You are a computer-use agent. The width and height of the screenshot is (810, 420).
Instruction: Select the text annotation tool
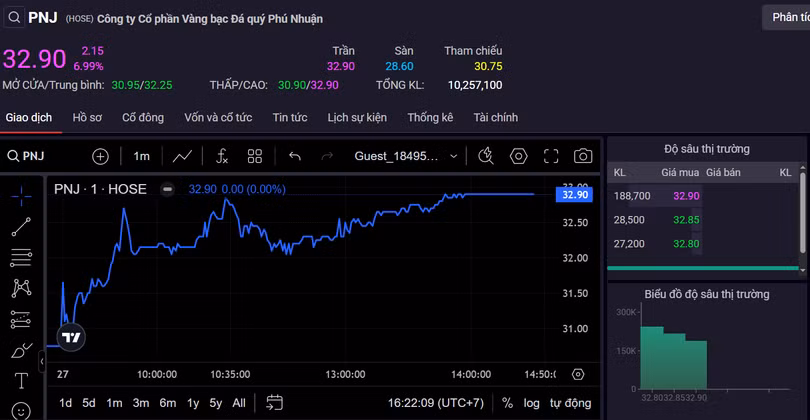click(x=21, y=381)
